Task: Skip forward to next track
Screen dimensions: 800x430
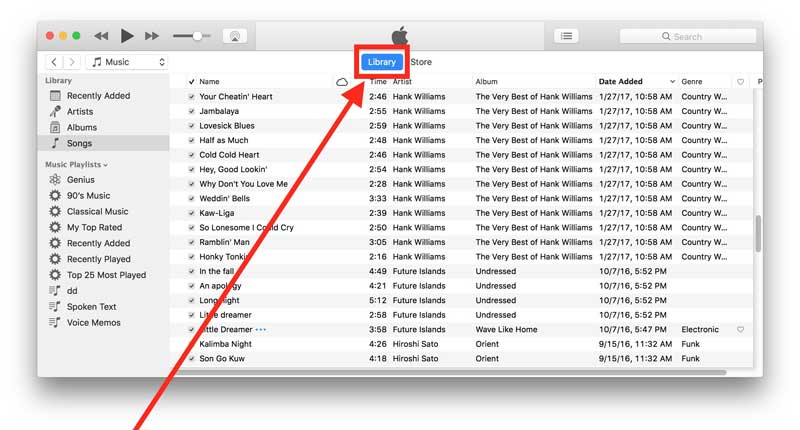Action: [152, 36]
